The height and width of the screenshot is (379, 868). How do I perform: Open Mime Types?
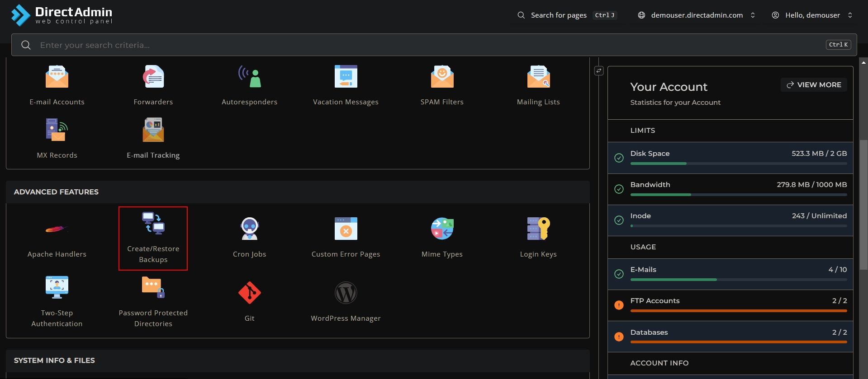[x=442, y=229]
